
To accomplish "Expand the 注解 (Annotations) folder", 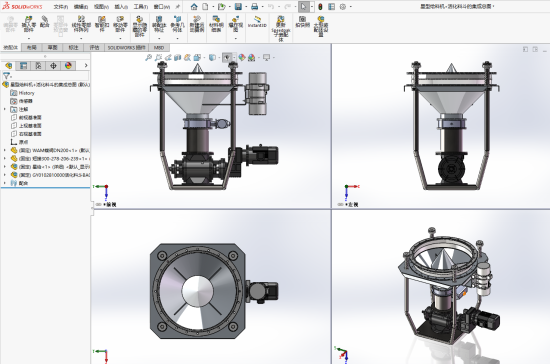I will point(5,109).
